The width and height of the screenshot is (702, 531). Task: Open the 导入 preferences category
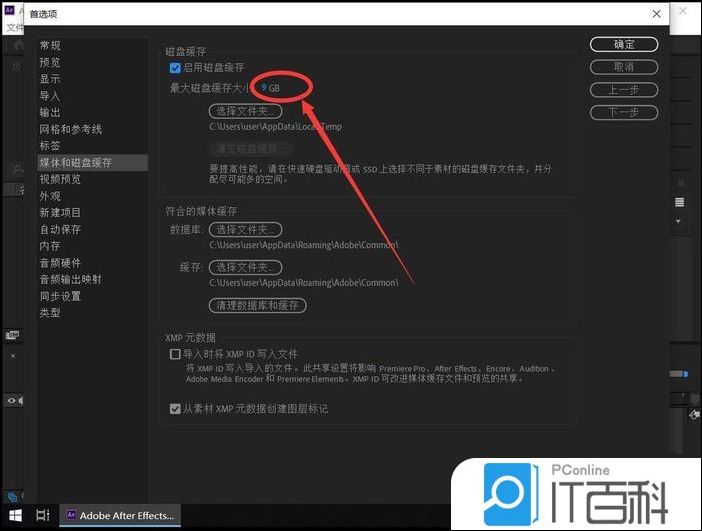coord(50,96)
